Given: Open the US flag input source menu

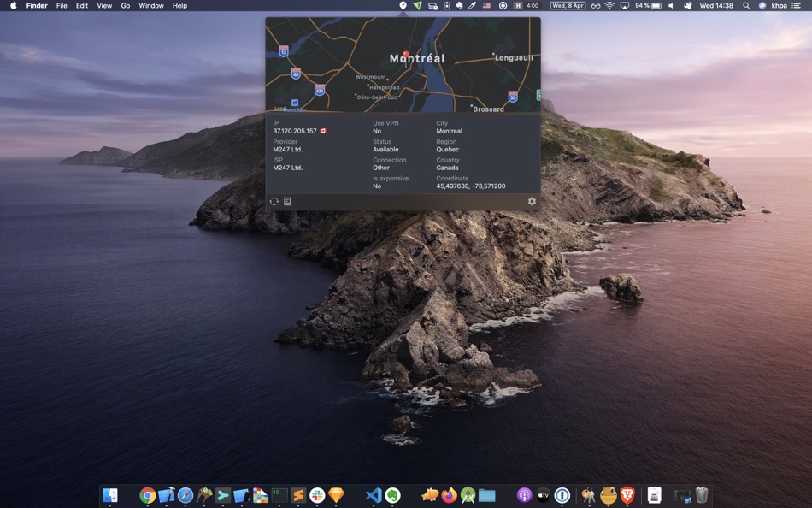Looking at the screenshot, I should tap(487, 6).
